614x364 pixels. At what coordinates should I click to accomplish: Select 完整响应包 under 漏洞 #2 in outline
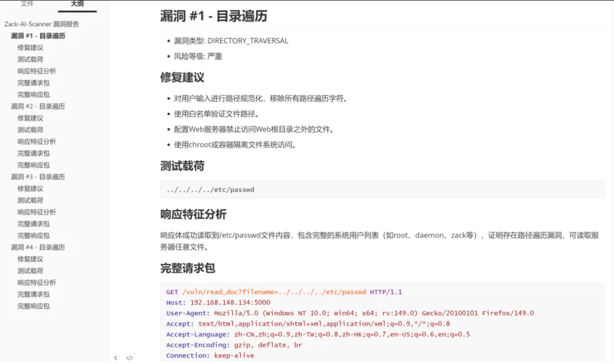pos(34,165)
